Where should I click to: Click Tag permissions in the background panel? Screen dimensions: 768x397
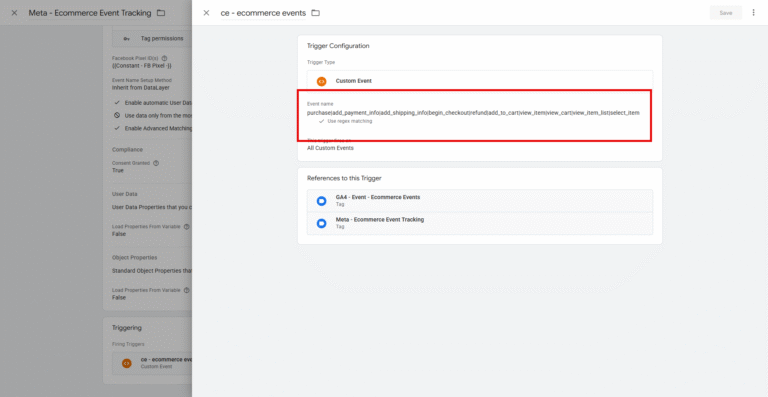162,38
